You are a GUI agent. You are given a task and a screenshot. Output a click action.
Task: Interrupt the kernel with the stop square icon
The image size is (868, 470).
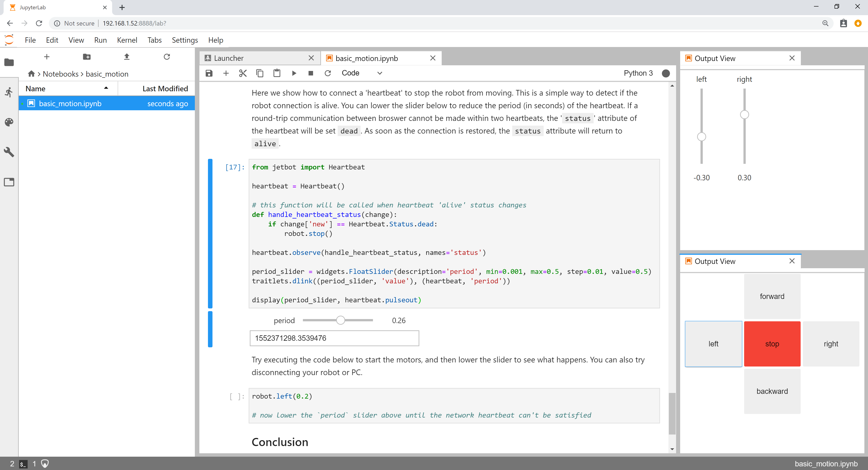311,73
